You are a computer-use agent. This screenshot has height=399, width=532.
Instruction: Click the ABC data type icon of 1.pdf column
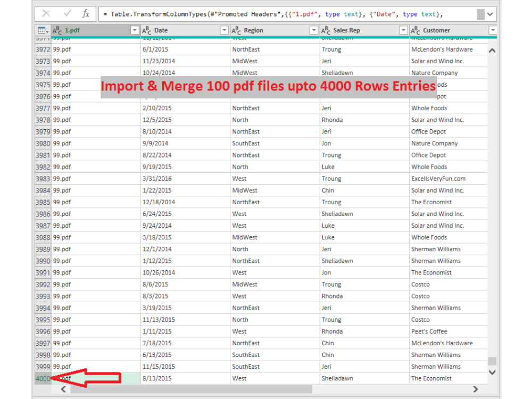(x=57, y=30)
